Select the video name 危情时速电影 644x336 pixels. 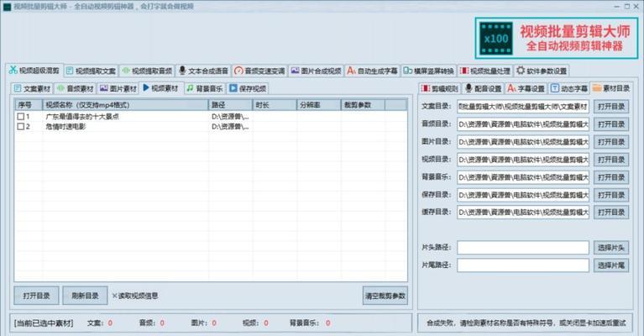[65, 127]
